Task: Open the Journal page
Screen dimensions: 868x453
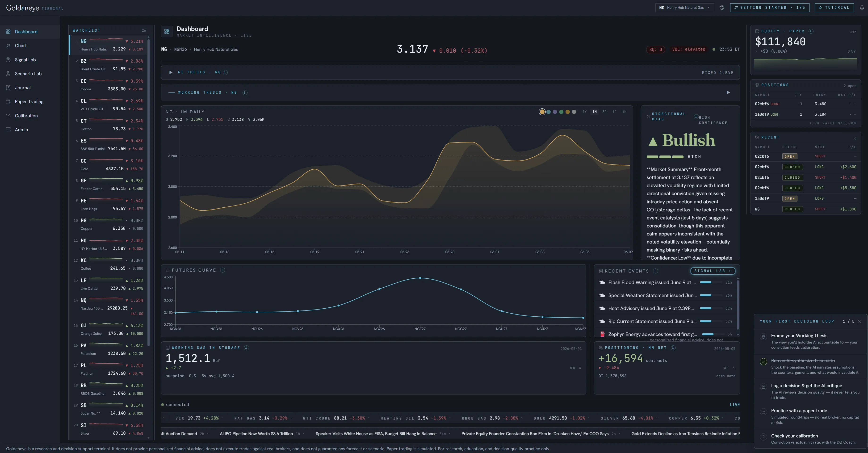Action: [30, 88]
